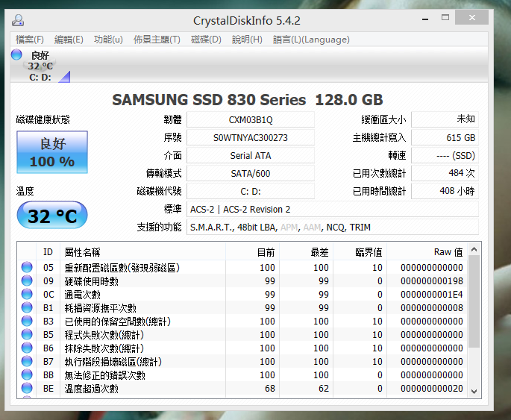Click the power on hours field 408 小時
The height and width of the screenshot is (420, 511).
(445, 191)
